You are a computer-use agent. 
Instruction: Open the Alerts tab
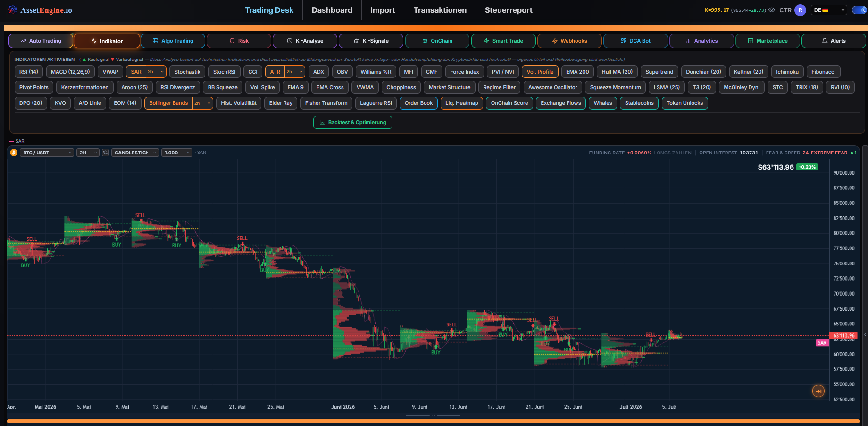[x=834, y=41]
